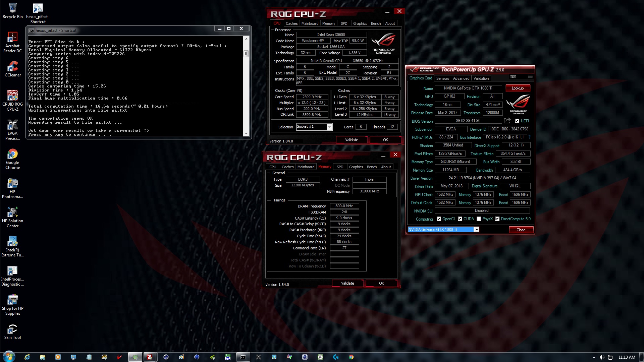
Task: Switch to the CPU-Z taskbar button
Action: tap(150, 357)
